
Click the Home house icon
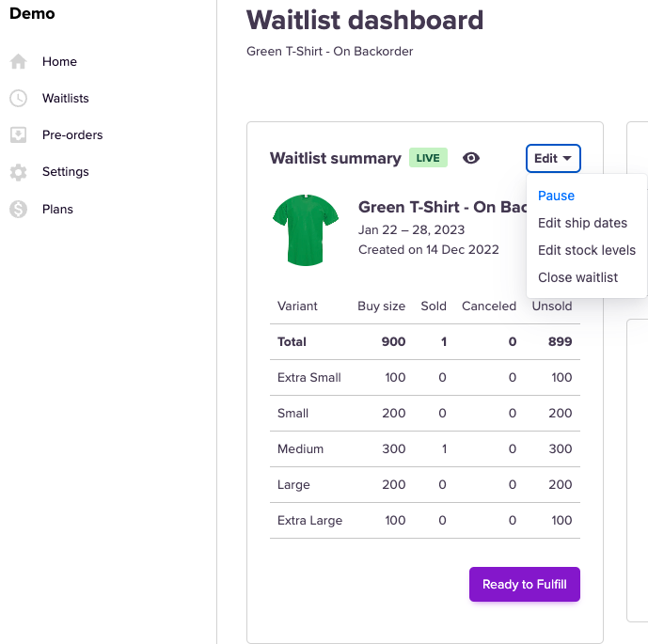(18, 62)
